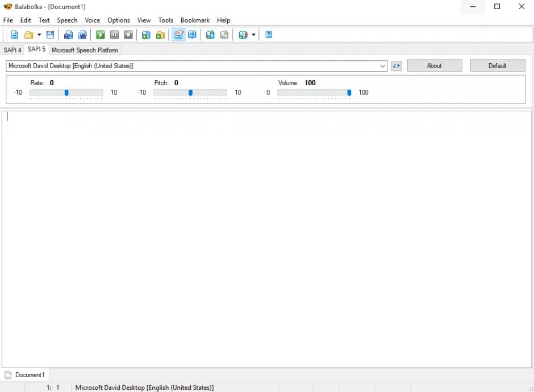Screen dimensions: 534x392
Task: Switch to the SAPI 4 tab
Action: tap(12, 50)
